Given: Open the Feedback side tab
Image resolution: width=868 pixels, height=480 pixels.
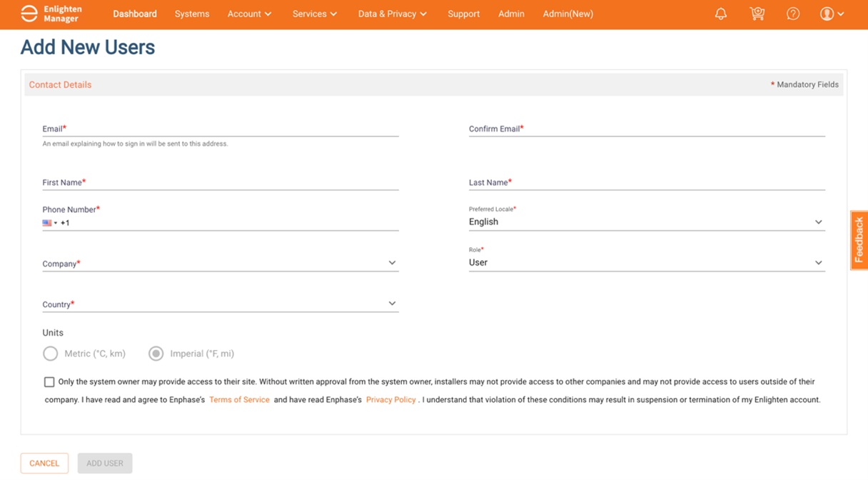Looking at the screenshot, I should tap(859, 240).
